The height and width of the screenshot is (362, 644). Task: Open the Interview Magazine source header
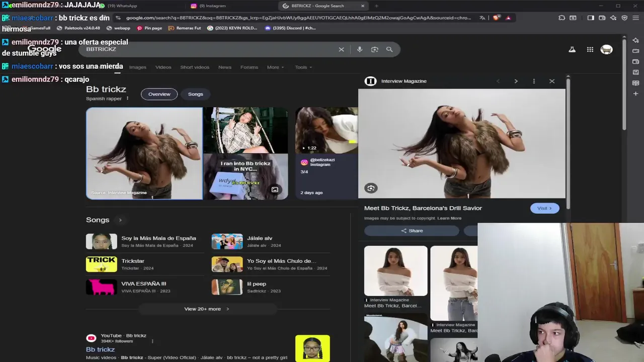coord(395,81)
